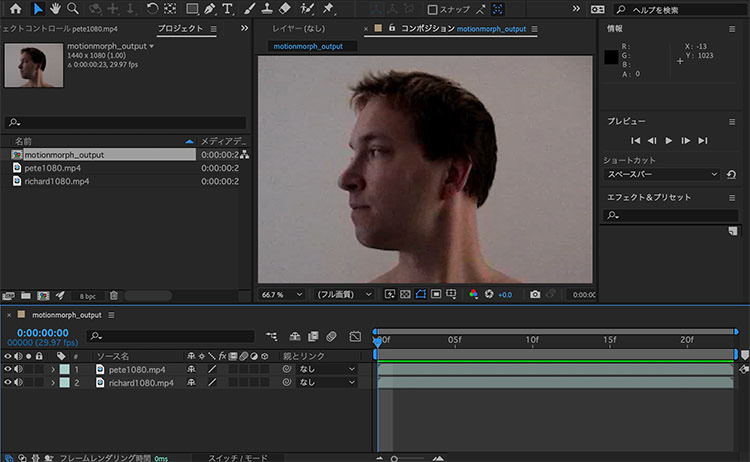This screenshot has width=750, height=462.
Task: Select the Type text tool
Action: (228, 9)
